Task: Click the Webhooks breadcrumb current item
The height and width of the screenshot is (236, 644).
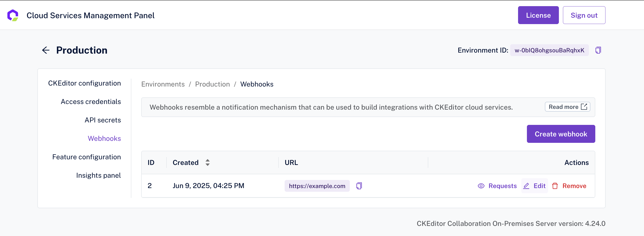Action: (257, 84)
